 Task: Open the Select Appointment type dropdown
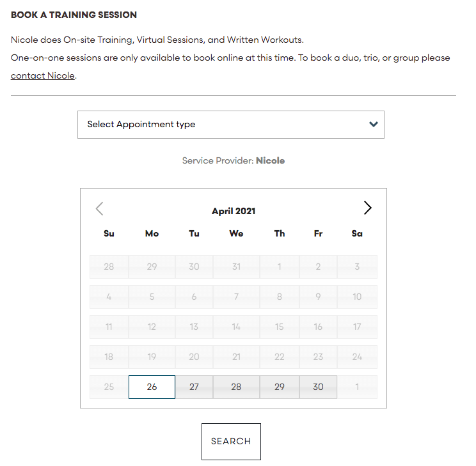[231, 125]
